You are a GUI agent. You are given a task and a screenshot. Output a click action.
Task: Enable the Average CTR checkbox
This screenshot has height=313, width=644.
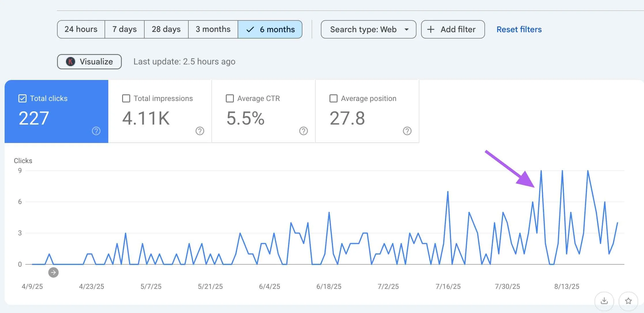tap(230, 98)
